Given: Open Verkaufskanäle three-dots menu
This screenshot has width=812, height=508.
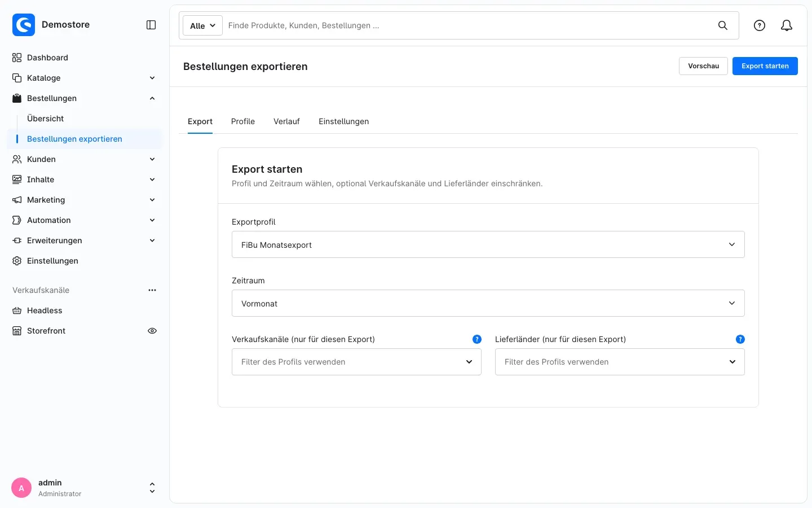Looking at the screenshot, I should coord(152,290).
